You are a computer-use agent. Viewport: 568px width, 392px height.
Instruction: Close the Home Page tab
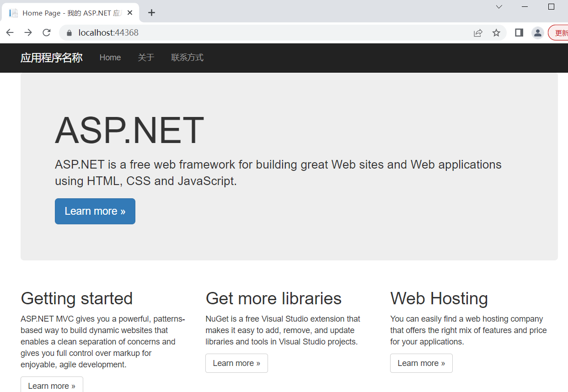(x=130, y=13)
